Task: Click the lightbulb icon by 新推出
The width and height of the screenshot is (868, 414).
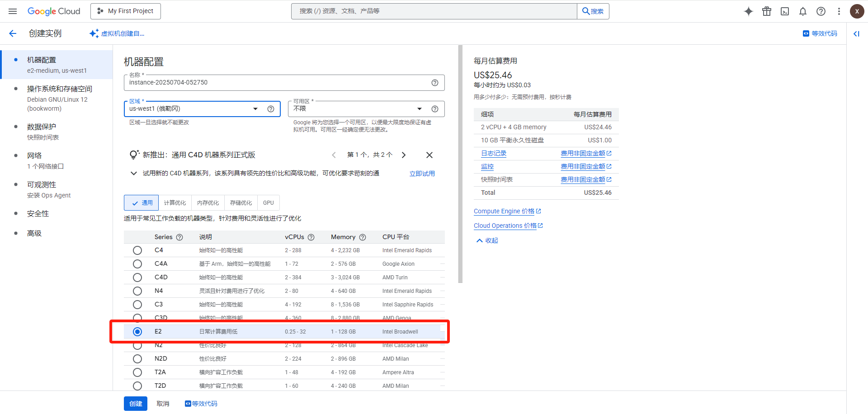Action: click(x=134, y=155)
